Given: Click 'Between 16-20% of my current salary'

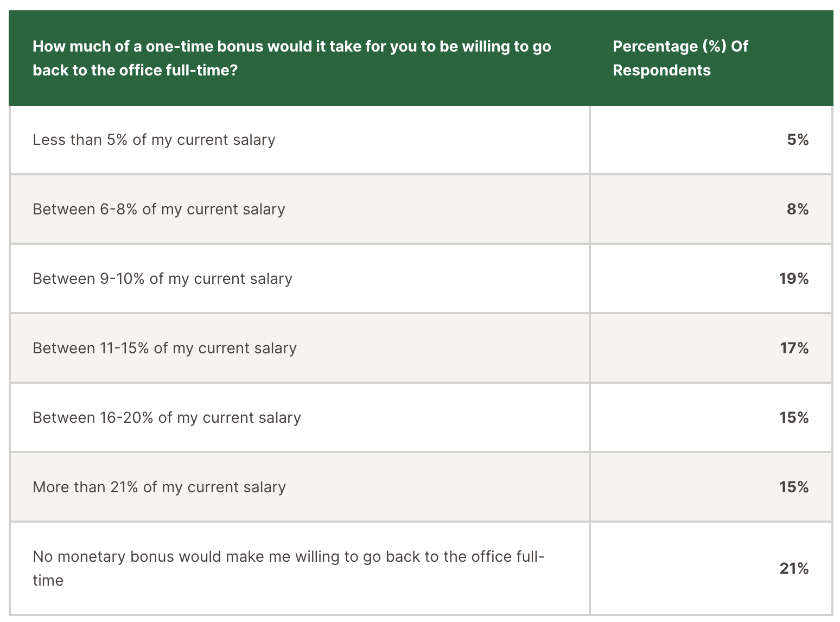Looking at the screenshot, I should [x=167, y=418].
